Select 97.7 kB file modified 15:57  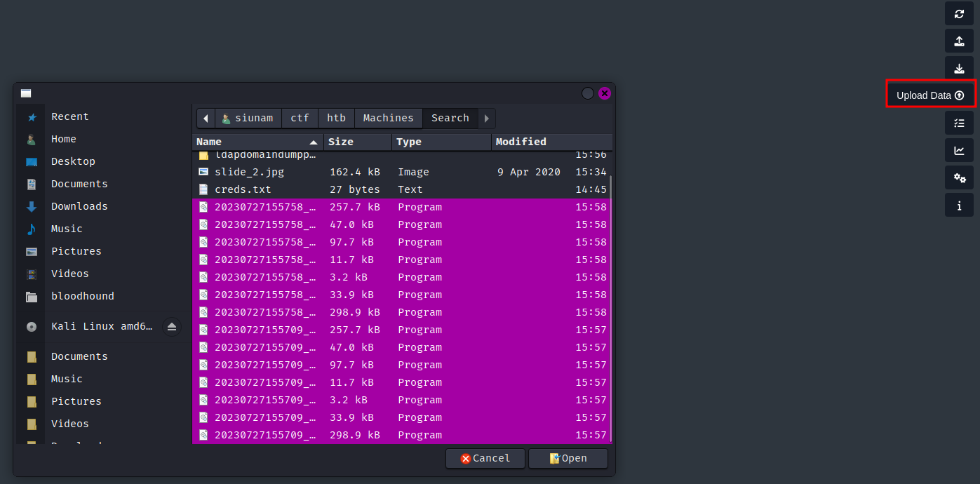coord(401,365)
